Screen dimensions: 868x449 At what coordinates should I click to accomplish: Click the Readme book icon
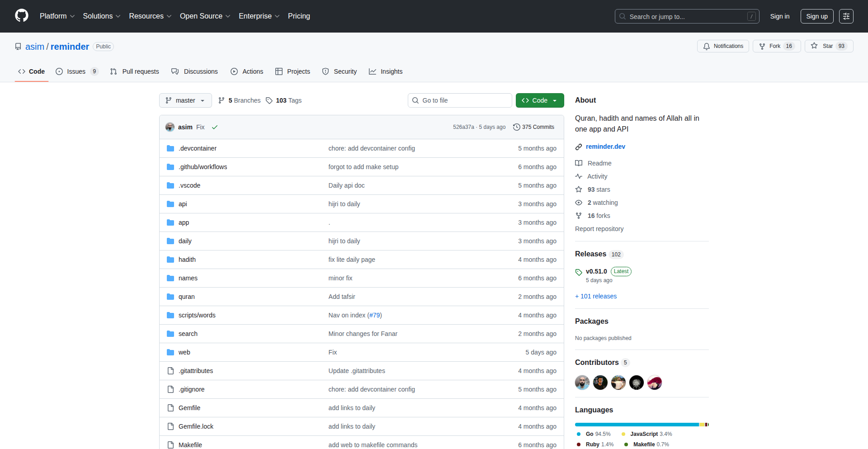point(579,163)
